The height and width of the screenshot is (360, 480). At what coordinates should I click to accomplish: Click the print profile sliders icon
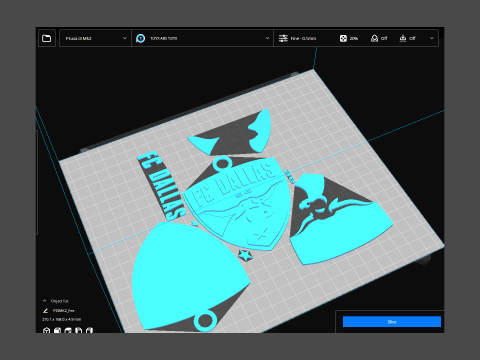(x=283, y=38)
